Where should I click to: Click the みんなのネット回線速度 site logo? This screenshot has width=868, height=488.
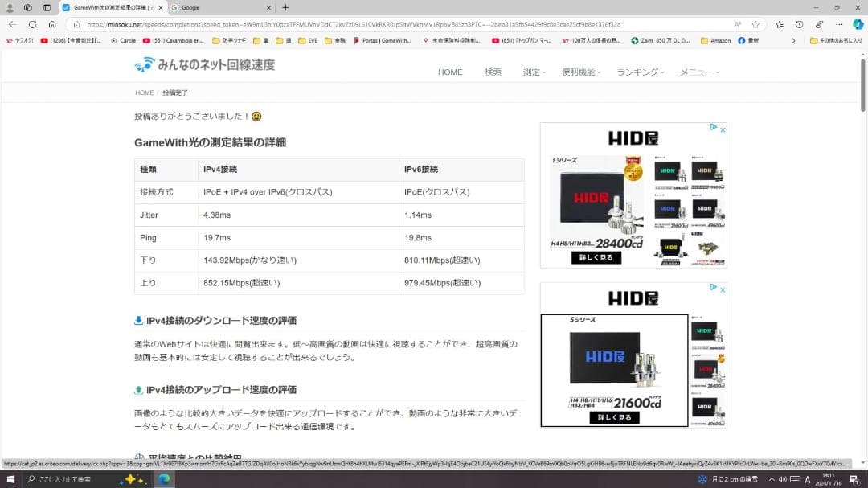coord(203,65)
